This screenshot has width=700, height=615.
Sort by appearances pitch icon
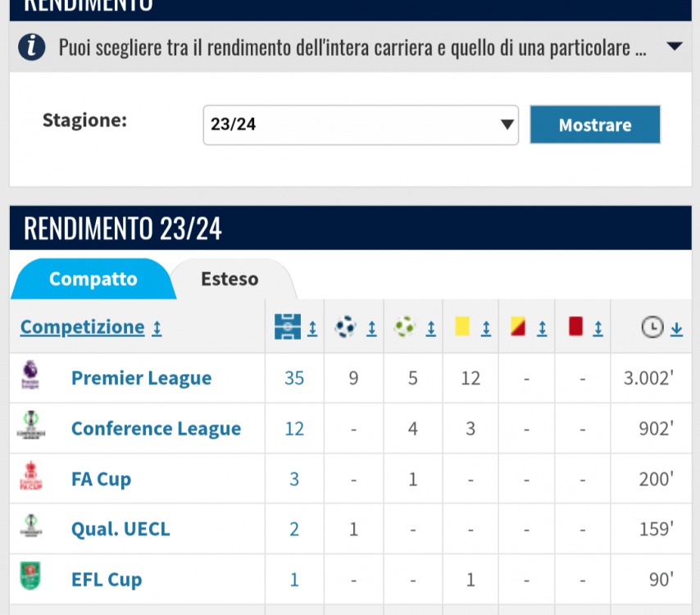click(x=288, y=327)
